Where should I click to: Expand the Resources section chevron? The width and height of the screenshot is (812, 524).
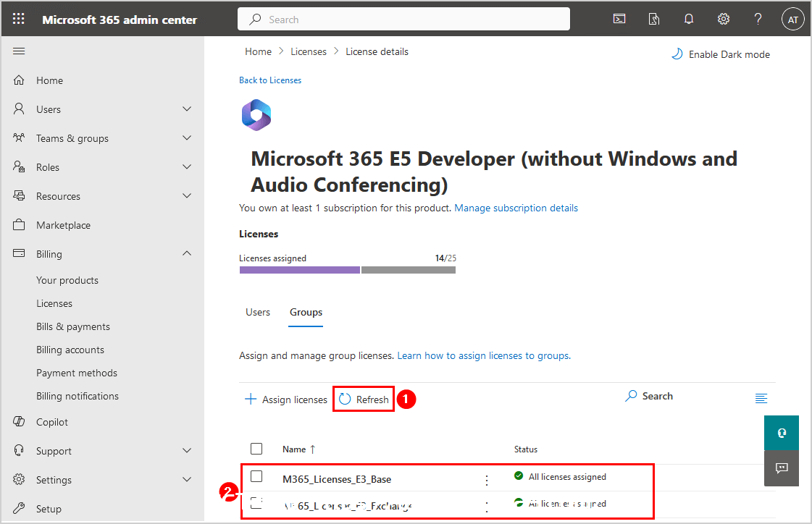pyautogui.click(x=187, y=196)
